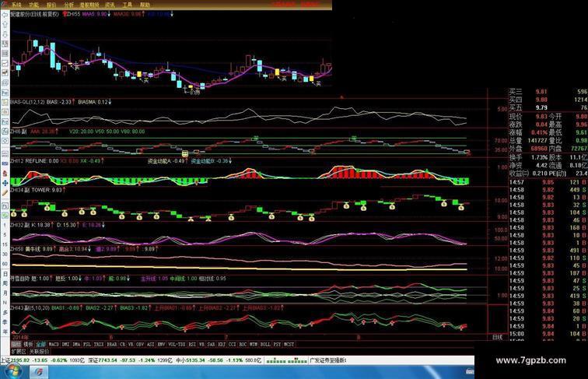The image size is (588, 379).
Task: Click the stock app icon in the taskbar
Action: coord(38,372)
